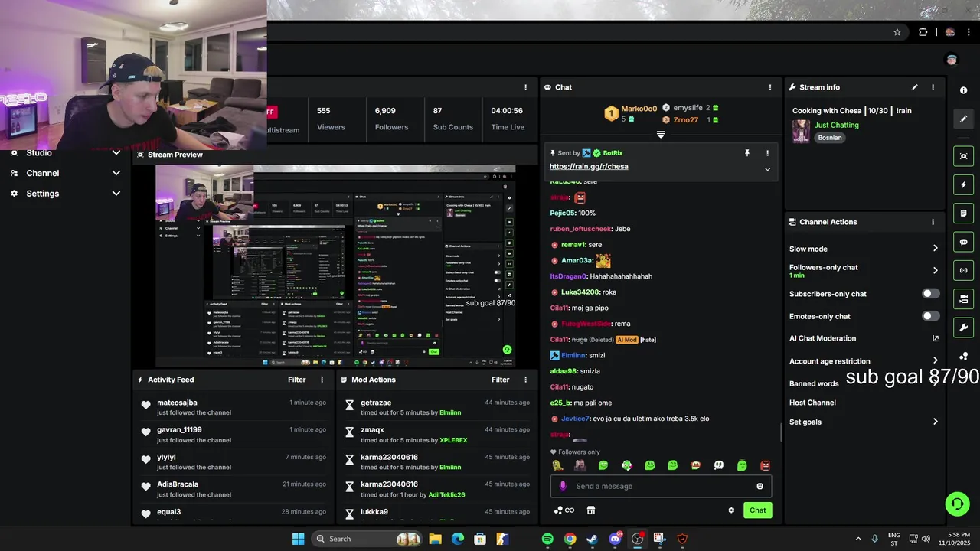Enable Subscribers-only chat toggle
Viewport: 980px width, 551px height.
click(x=930, y=294)
